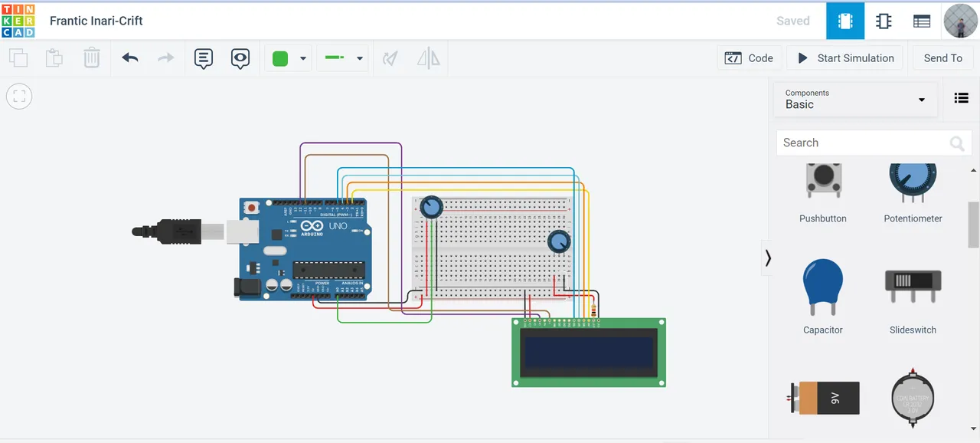Viewport: 980px width, 443px height.
Task: Click the Zoom to fit icon
Action: point(19,97)
